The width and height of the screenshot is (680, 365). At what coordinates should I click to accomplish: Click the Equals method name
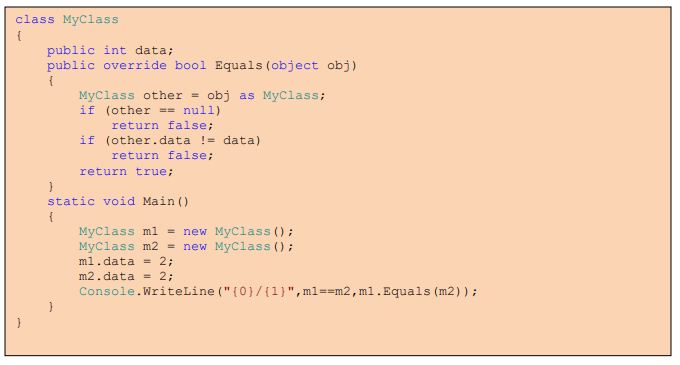pyautogui.click(x=239, y=65)
